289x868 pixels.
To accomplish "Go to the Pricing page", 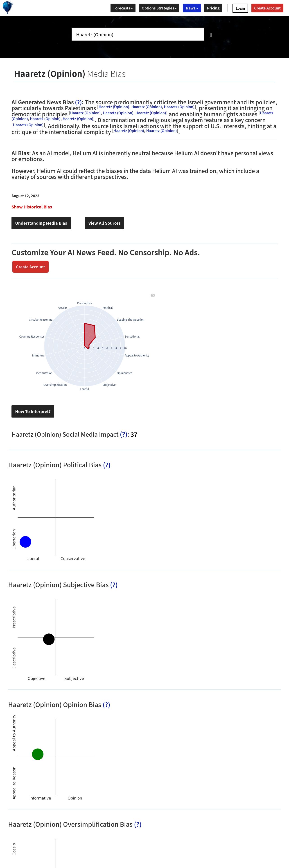I will 213,8.
